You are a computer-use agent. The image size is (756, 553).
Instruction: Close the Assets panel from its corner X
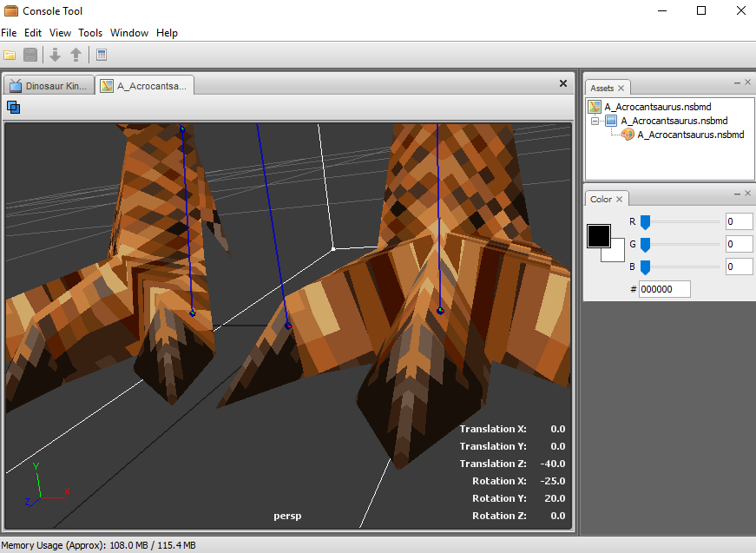pos(748,82)
